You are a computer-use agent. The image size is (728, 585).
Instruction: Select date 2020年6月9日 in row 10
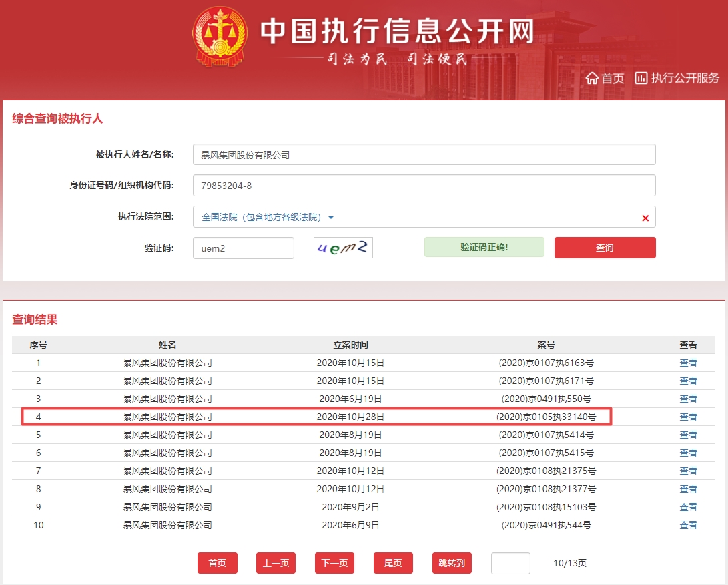pyautogui.click(x=350, y=525)
